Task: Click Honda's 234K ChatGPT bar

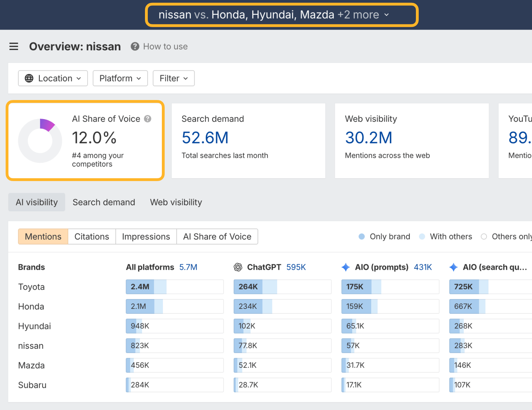Action: tap(283, 306)
